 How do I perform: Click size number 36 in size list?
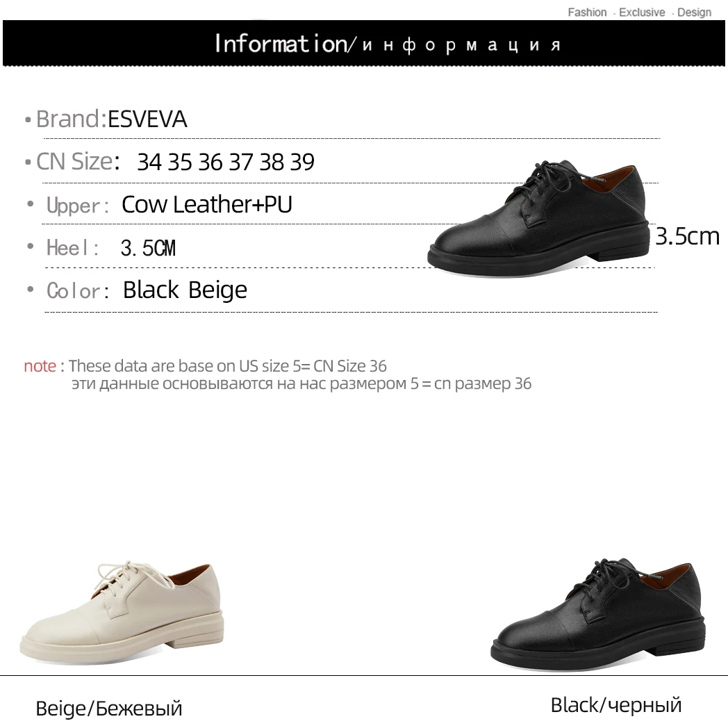210,162
